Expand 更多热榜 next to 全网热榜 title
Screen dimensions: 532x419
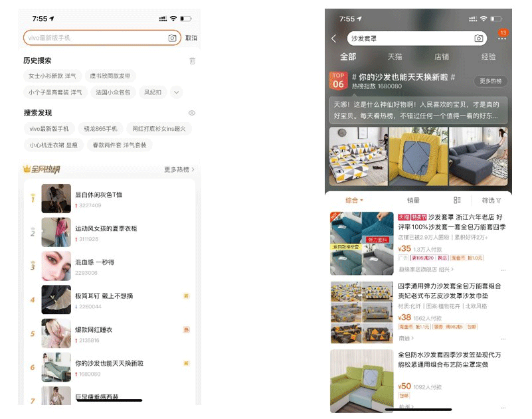click(x=179, y=169)
